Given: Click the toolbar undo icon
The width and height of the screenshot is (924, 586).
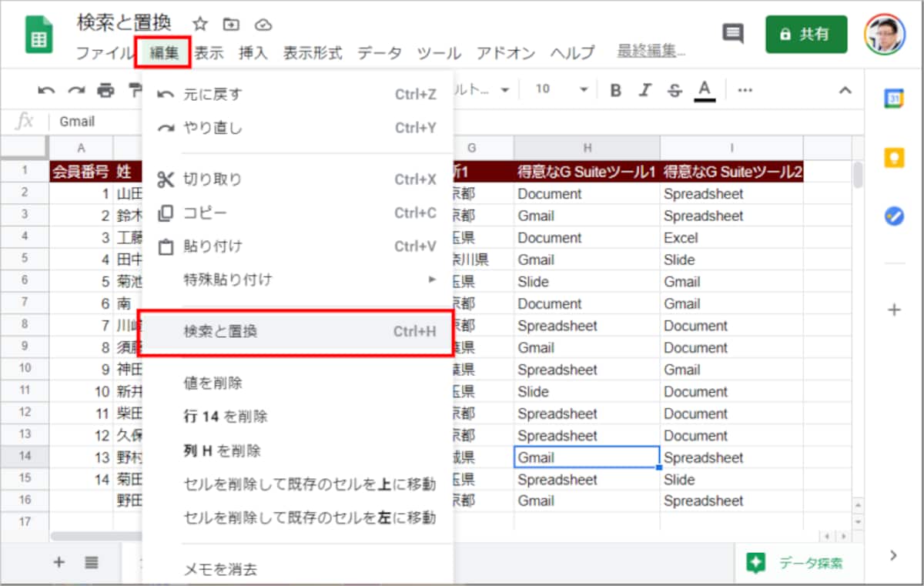Looking at the screenshot, I should (x=46, y=90).
